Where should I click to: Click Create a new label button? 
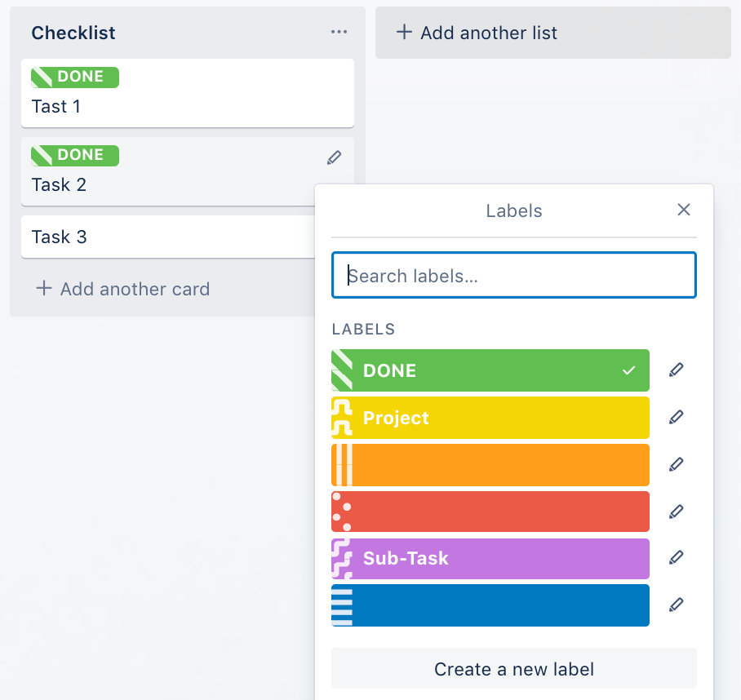(514, 670)
